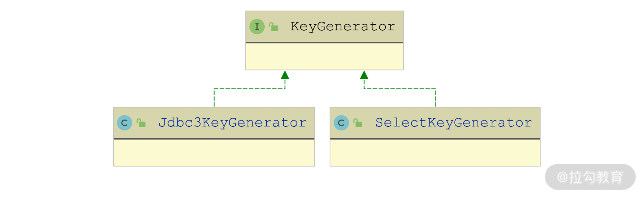Click the lock icon next to Jdbc3KeyGenerator

coord(141,123)
